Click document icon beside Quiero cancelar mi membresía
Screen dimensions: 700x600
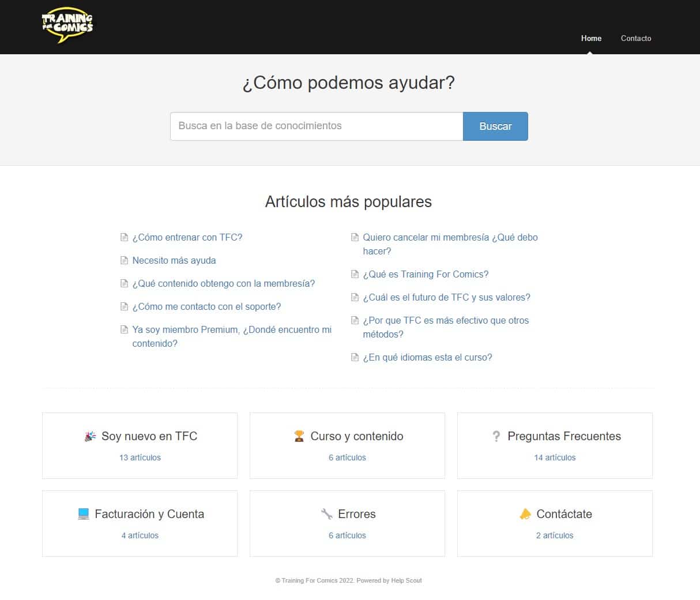(x=355, y=237)
